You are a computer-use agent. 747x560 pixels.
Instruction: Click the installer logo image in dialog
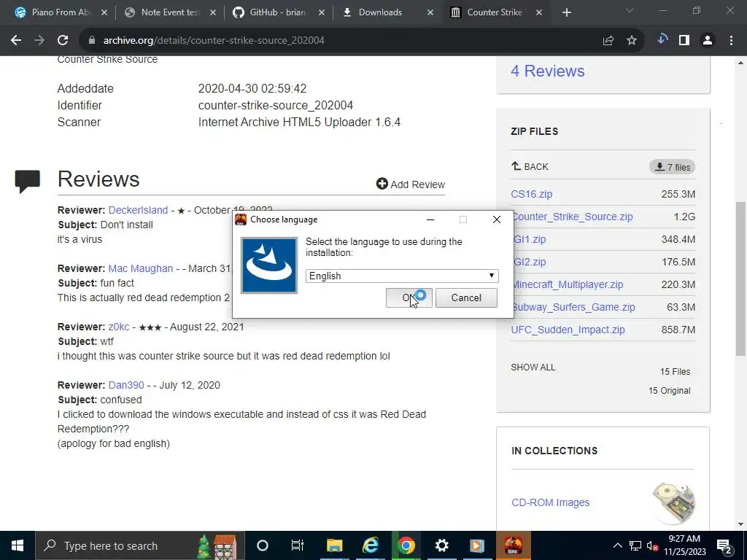pos(269,265)
